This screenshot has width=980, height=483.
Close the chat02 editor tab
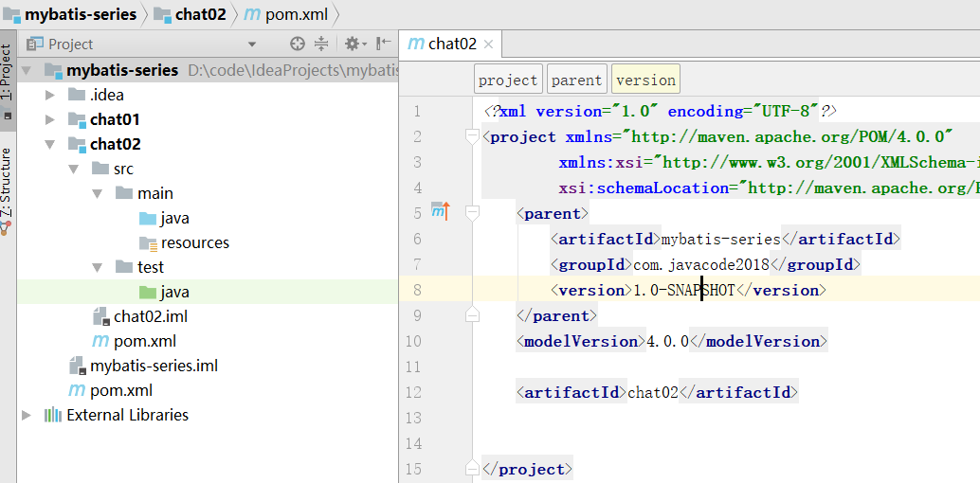[489, 44]
